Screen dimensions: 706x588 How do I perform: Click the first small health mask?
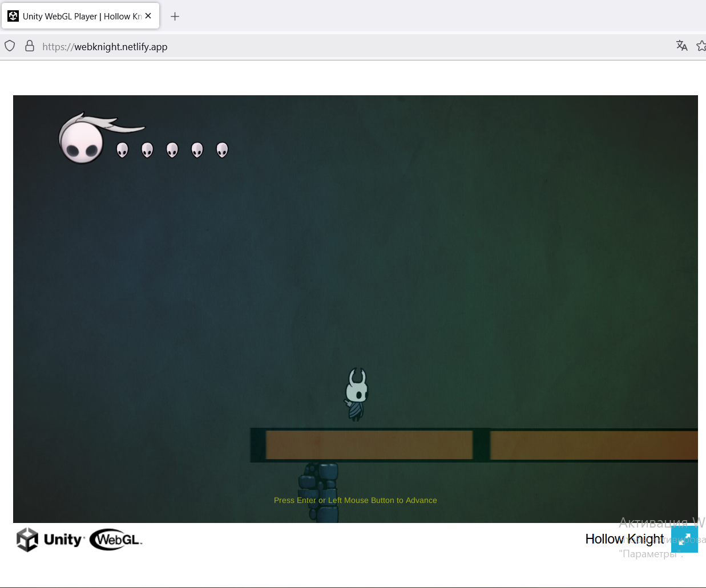tap(122, 150)
